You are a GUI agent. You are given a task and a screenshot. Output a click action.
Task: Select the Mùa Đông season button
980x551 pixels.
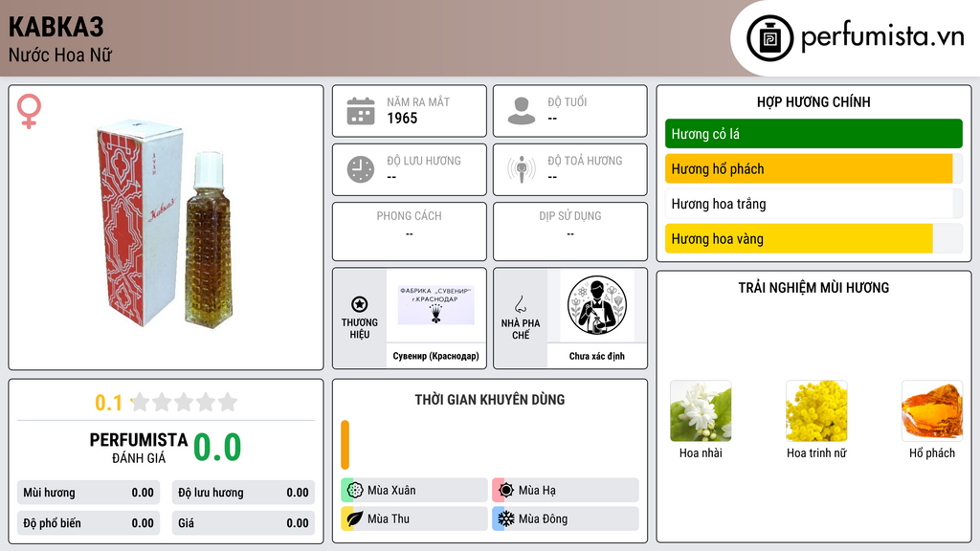(x=566, y=518)
